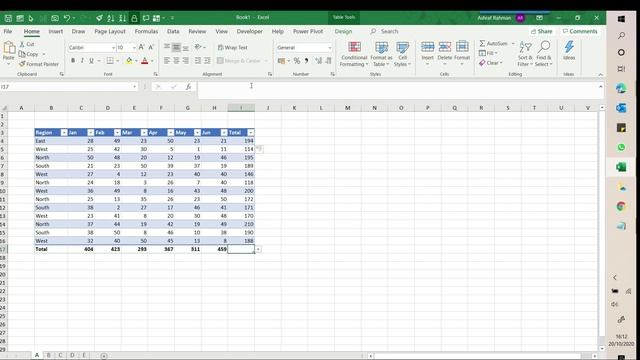
Task: Click the Save icon in quick access toolbar
Action: [8, 18]
